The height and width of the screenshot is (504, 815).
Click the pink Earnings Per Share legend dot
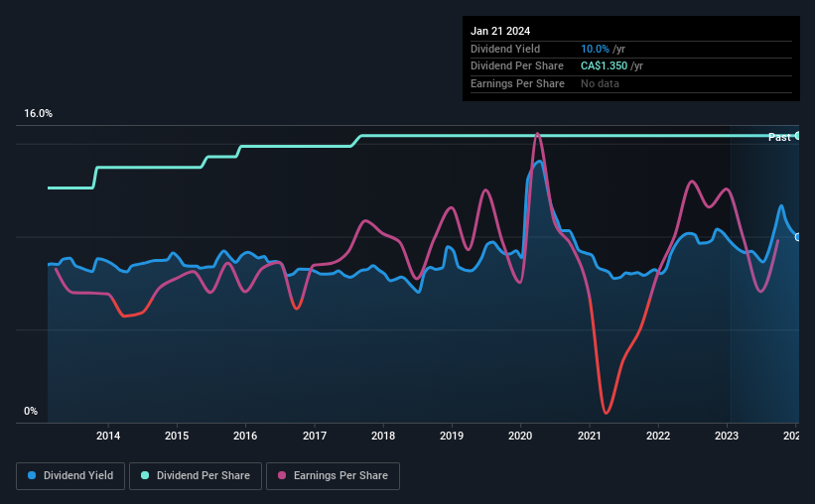282,475
